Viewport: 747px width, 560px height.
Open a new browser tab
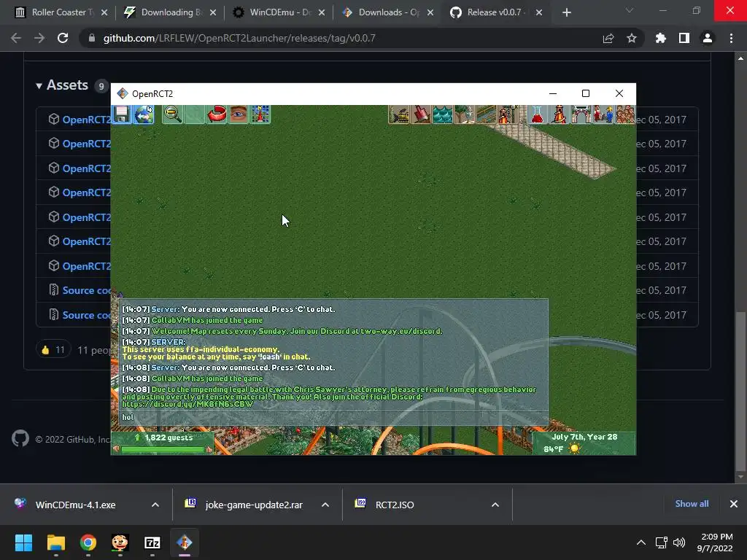tap(566, 12)
